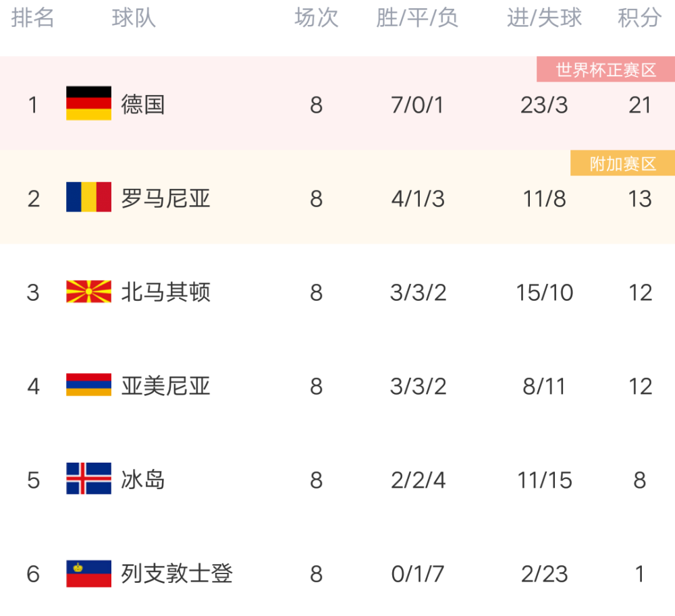The width and height of the screenshot is (675, 616).
Task: Open team 冰岛
Action: [143, 480]
